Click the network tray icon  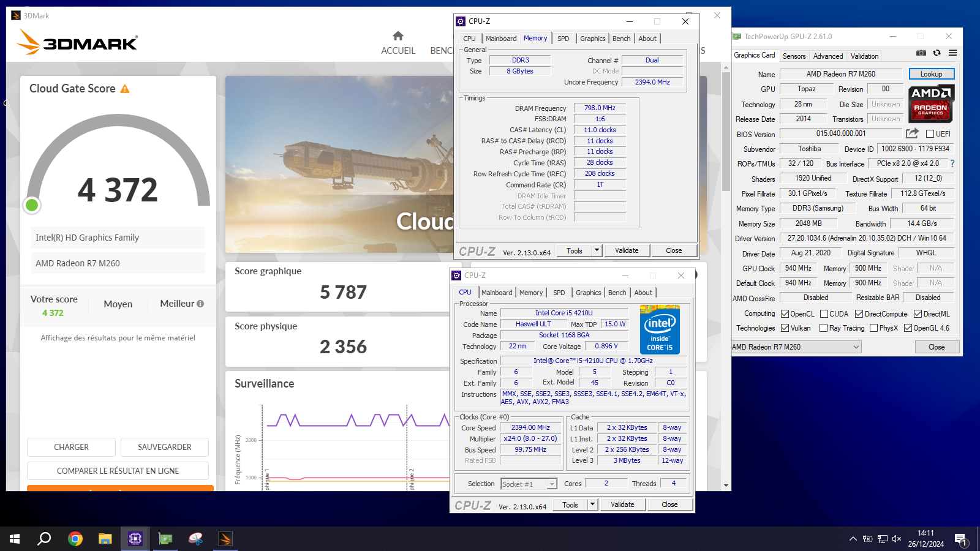883,539
